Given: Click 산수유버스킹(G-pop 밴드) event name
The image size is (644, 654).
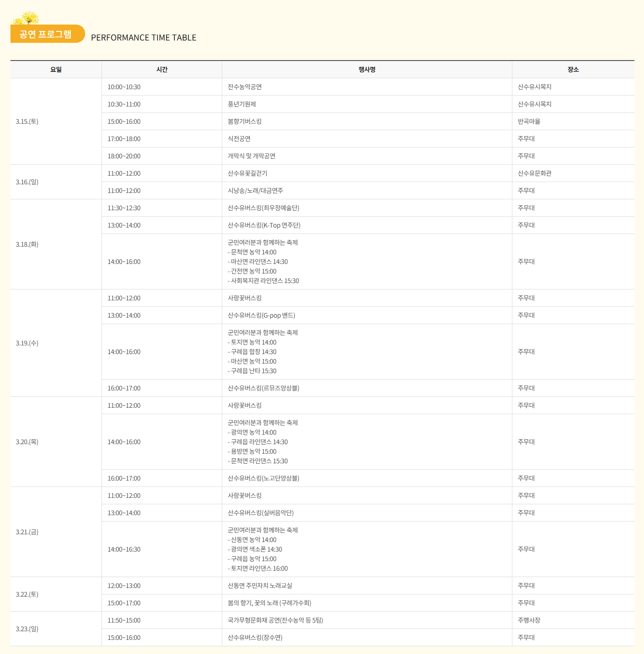Looking at the screenshot, I should [x=261, y=315].
